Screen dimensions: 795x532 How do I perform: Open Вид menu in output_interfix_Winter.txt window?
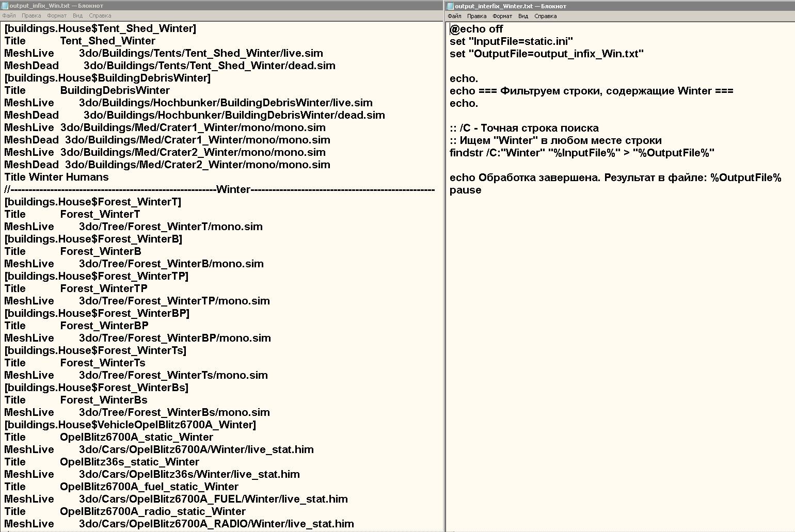[523, 16]
